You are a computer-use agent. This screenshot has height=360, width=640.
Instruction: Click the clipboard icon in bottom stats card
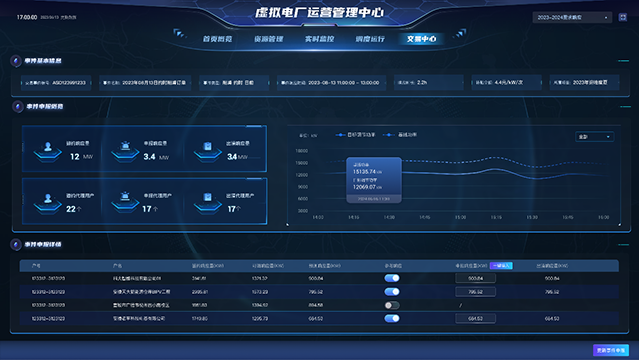pyautogui.click(x=208, y=202)
